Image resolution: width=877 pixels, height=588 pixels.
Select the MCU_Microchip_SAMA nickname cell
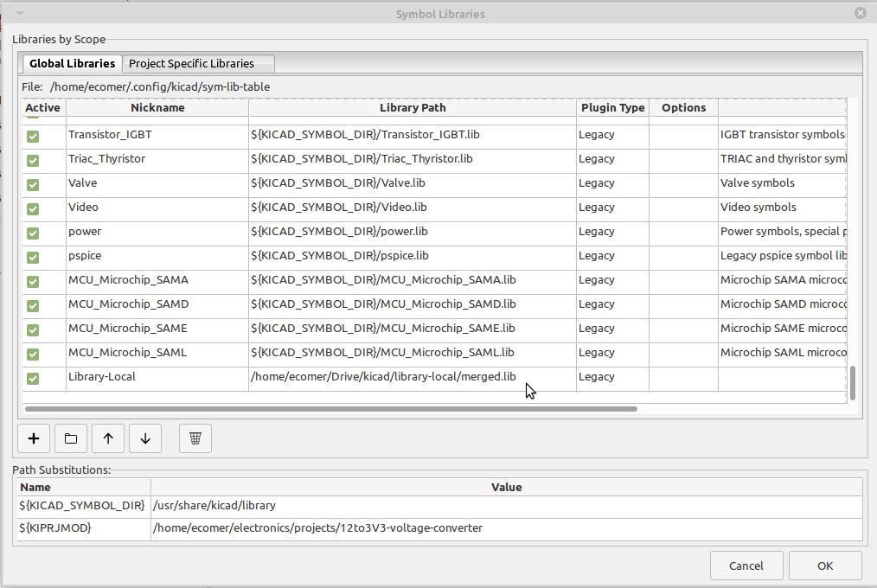coord(157,282)
